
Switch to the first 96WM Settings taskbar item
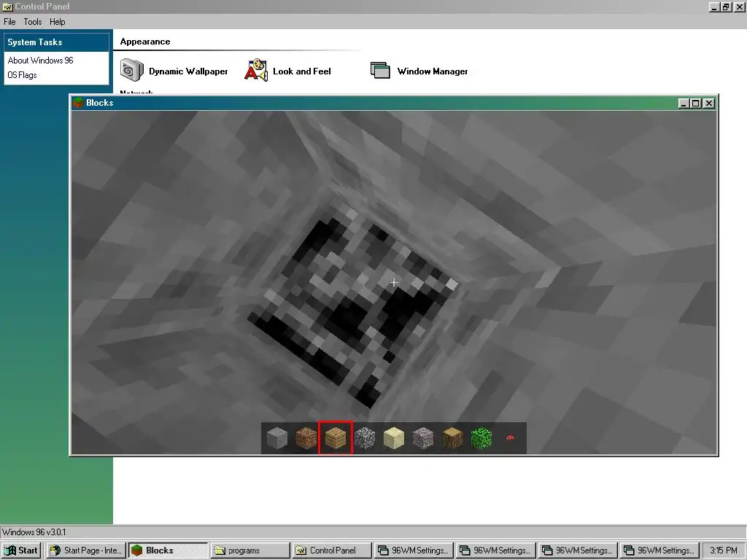click(414, 551)
